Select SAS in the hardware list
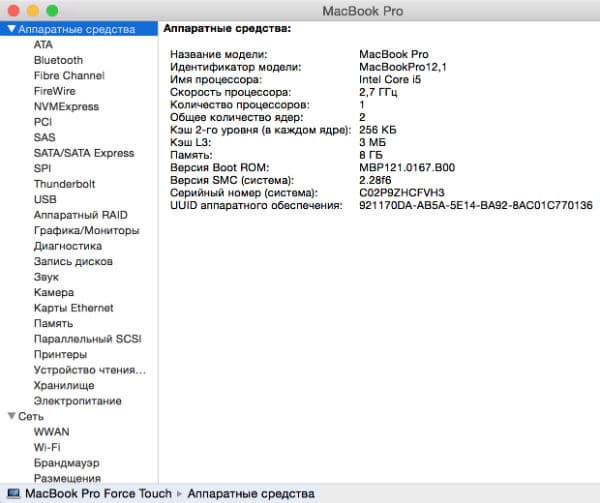The image size is (600, 503). tap(44, 137)
